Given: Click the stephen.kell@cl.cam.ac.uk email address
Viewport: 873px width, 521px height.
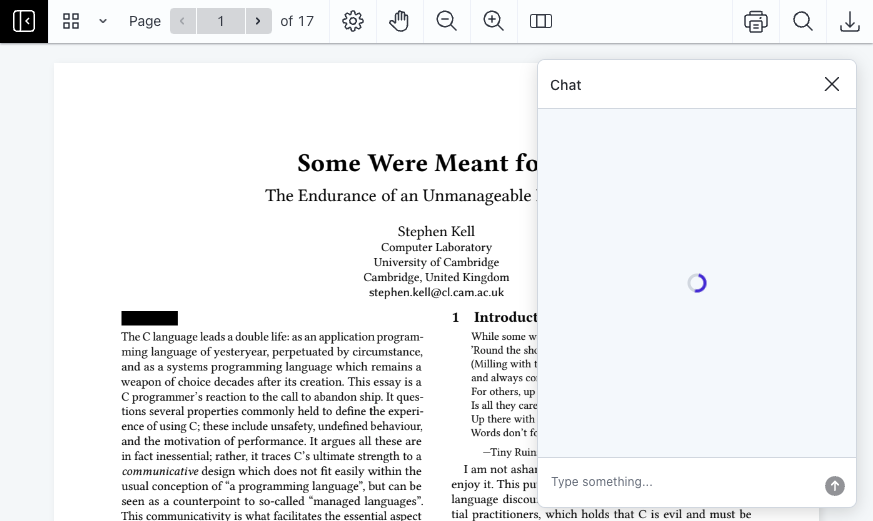Looking at the screenshot, I should (x=436, y=292).
